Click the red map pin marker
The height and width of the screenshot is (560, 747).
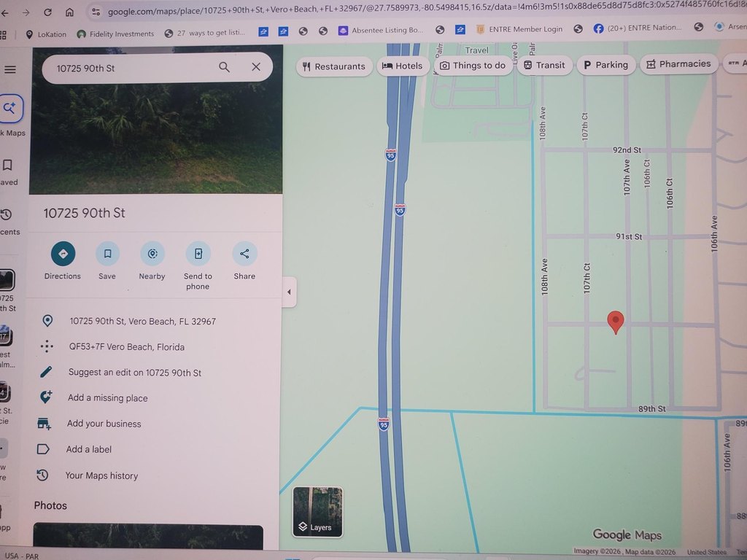616,322
